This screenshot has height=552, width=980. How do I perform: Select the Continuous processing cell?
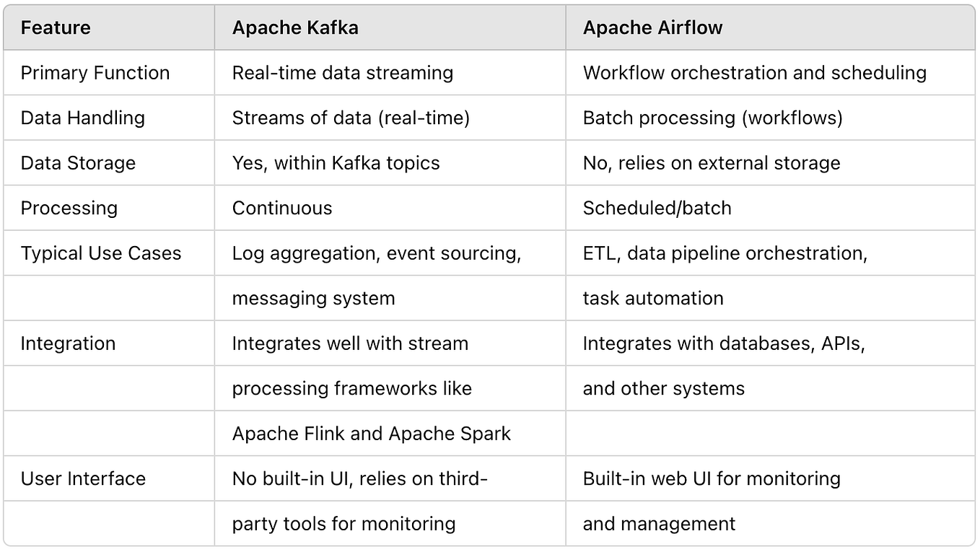[281, 208]
